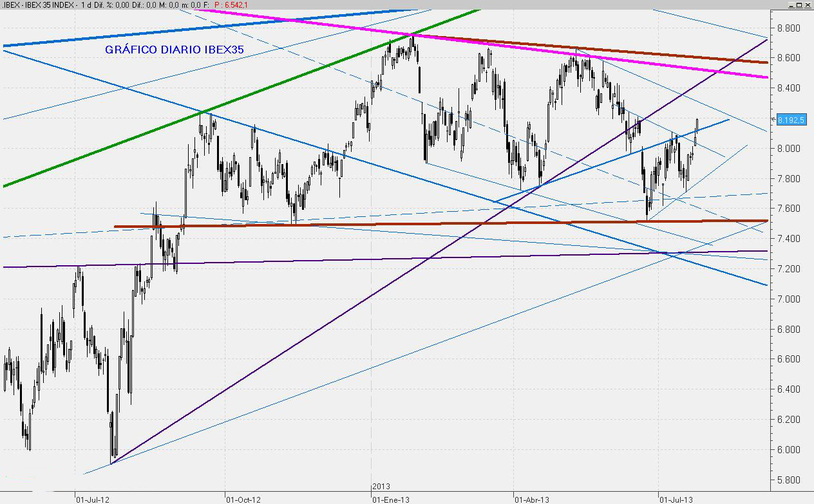Image resolution: width=814 pixels, height=504 pixels.
Task: Maximize the IBEX chart window
Action: click(x=799, y=5)
